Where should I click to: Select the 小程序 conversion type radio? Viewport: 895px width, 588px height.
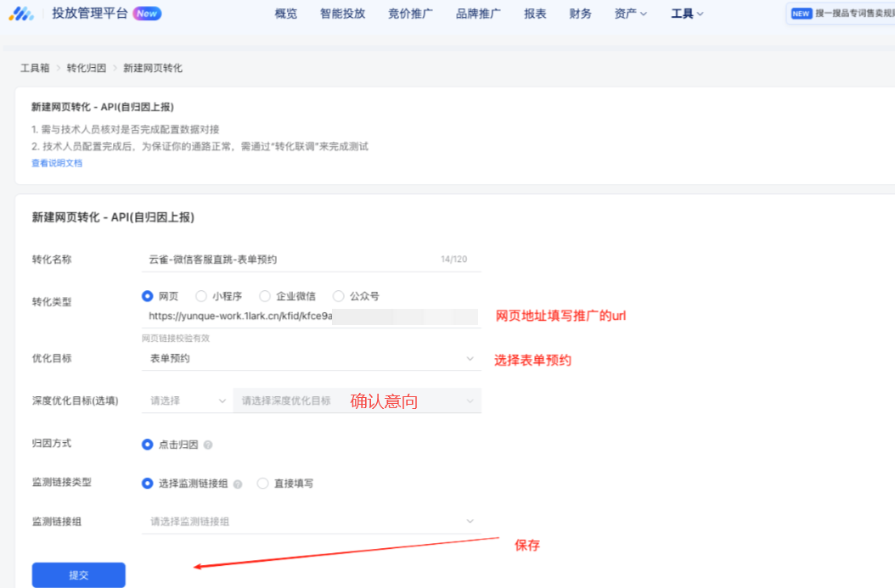tap(201, 296)
